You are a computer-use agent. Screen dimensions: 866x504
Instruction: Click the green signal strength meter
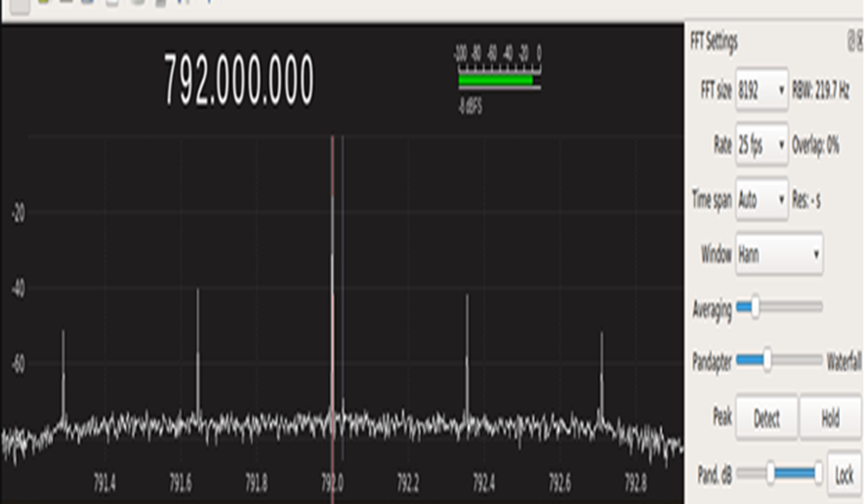[497, 80]
